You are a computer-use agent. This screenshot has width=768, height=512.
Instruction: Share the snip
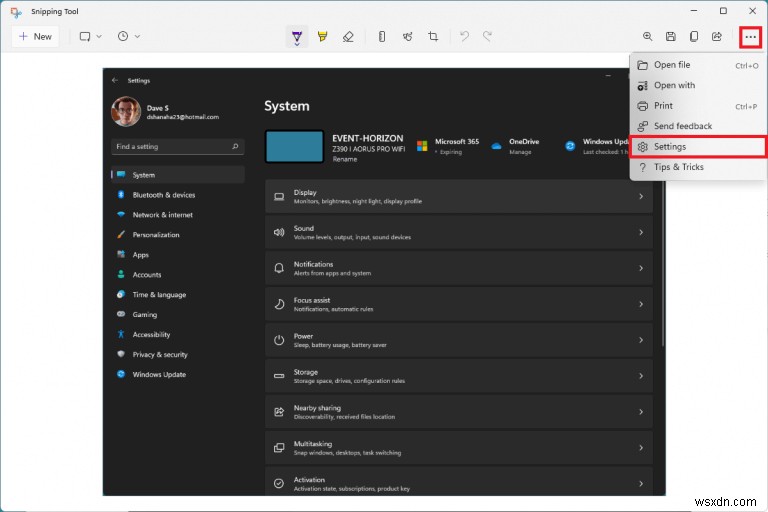(717, 36)
